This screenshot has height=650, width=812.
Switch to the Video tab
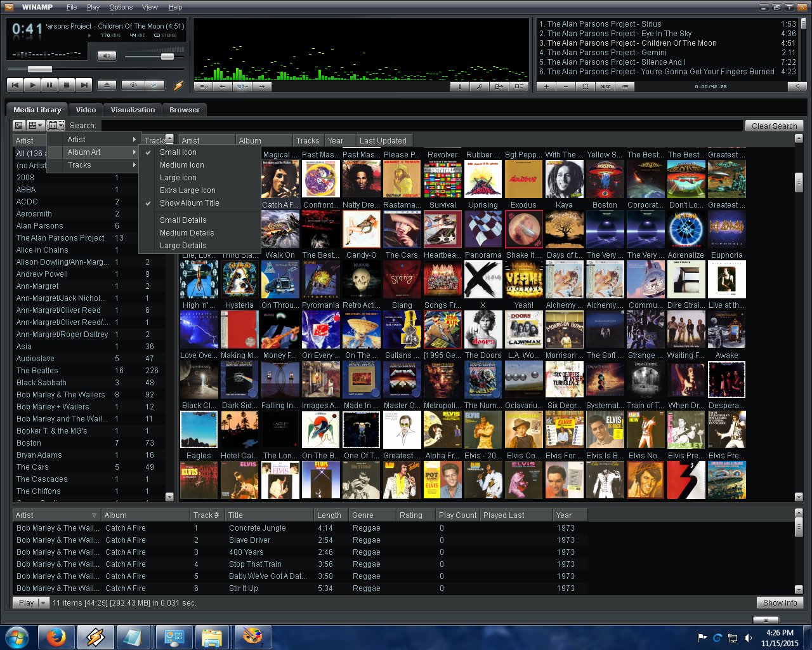[86, 110]
